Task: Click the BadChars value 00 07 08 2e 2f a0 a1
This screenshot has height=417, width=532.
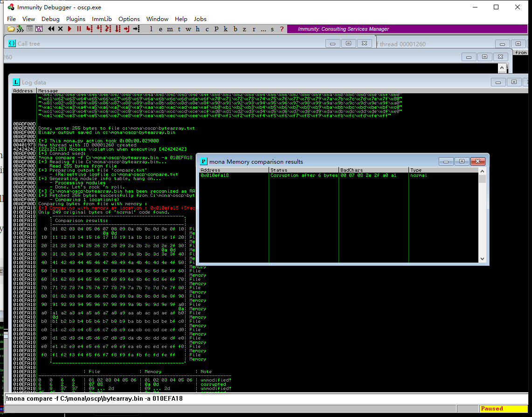Action: (368, 175)
